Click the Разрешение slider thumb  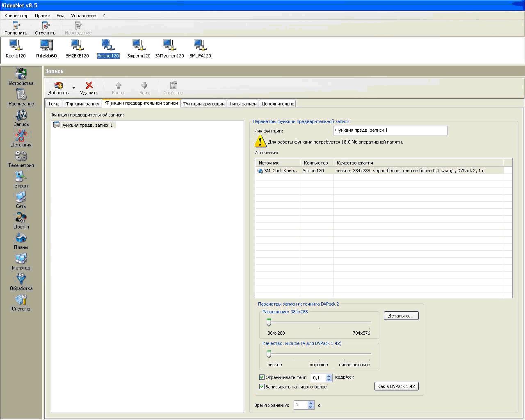click(269, 322)
